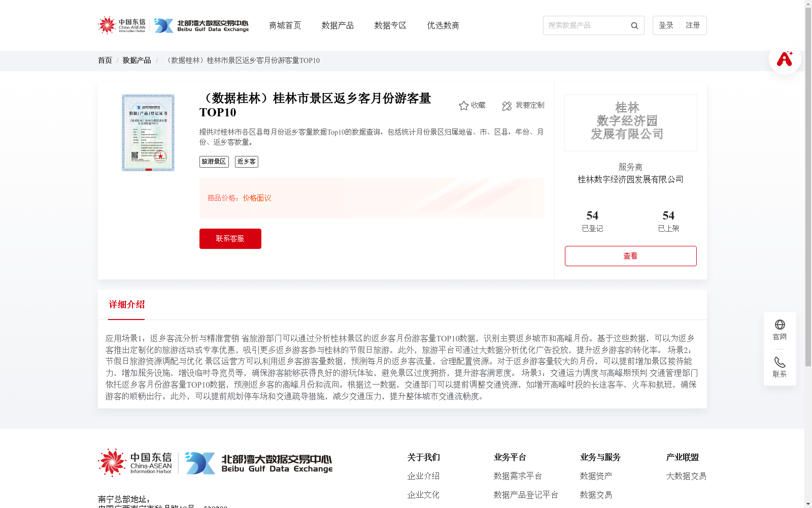Click the 返乡客 tag
812x508 pixels.
coord(247,162)
